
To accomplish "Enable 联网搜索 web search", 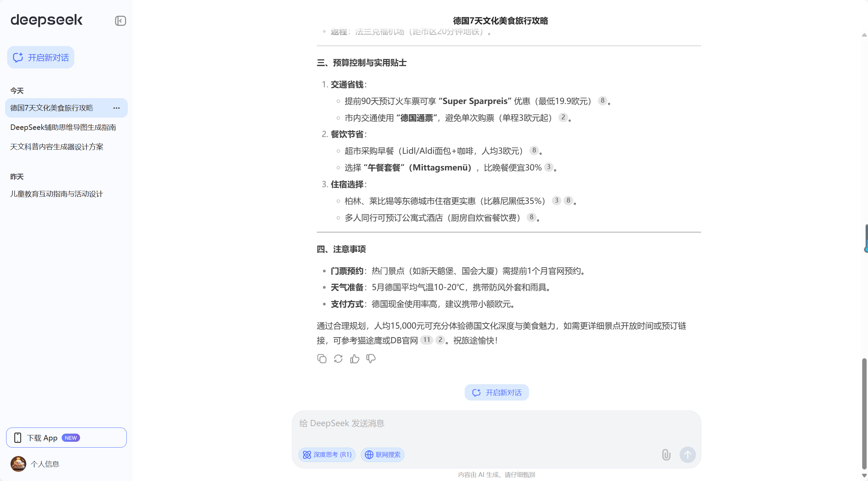I will point(382,455).
